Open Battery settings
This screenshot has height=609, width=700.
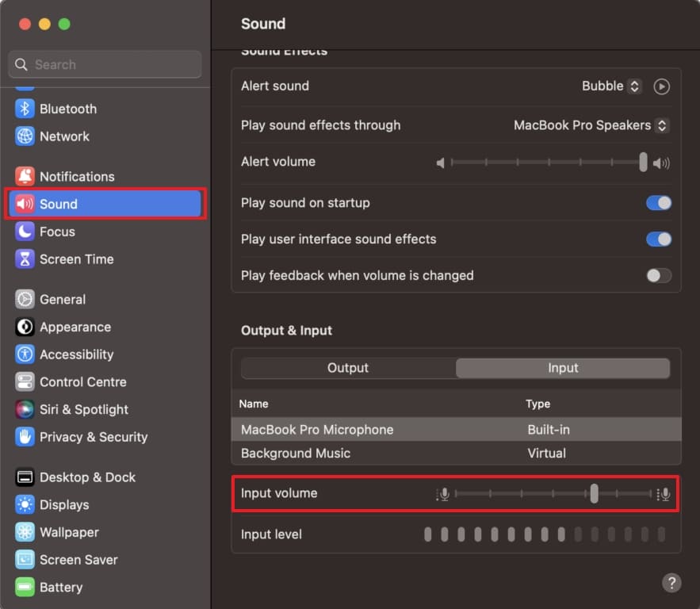tap(105, 587)
